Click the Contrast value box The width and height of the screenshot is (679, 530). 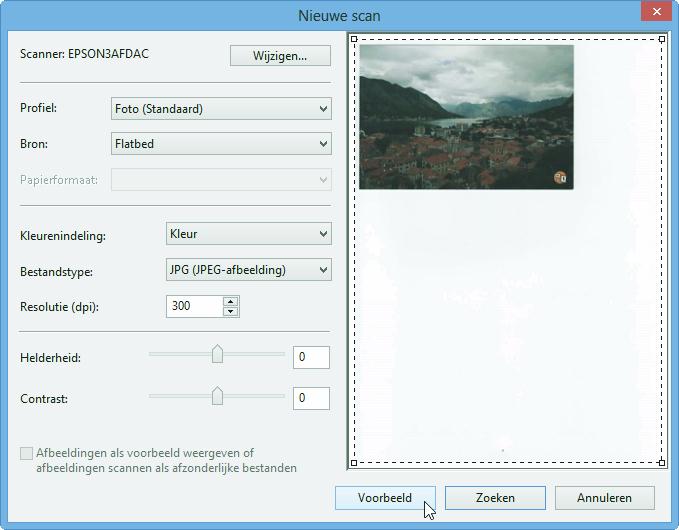tap(311, 398)
